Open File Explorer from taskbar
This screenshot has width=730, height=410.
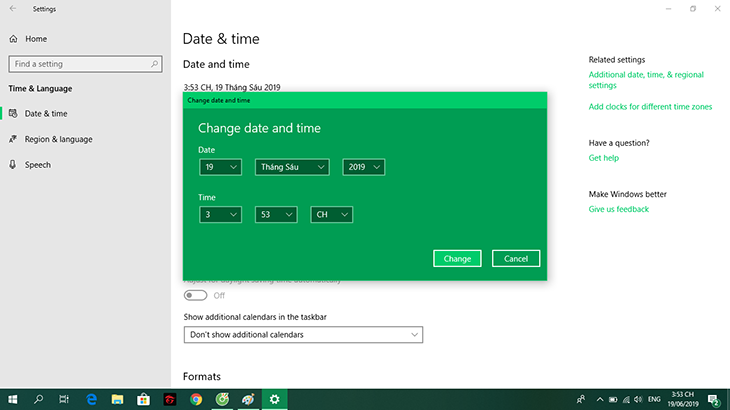coord(117,399)
